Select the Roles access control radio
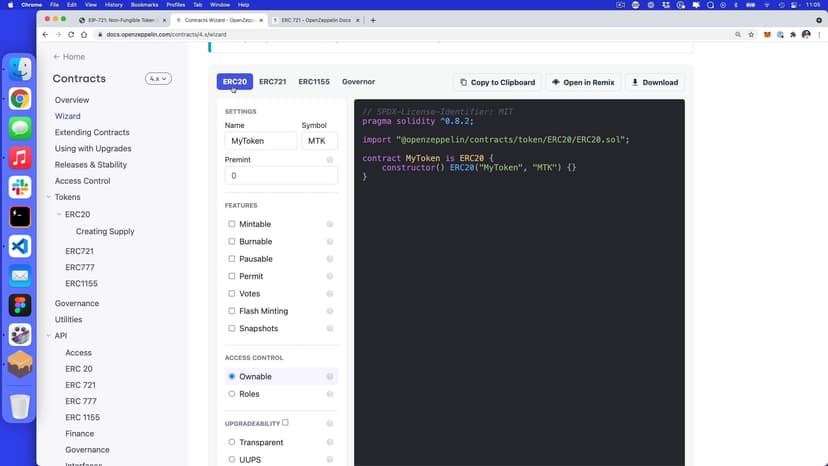The height and width of the screenshot is (466, 828). click(x=232, y=394)
